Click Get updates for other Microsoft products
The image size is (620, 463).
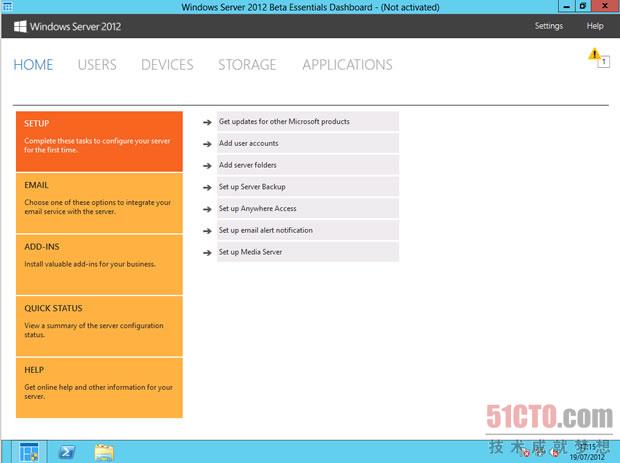click(x=284, y=122)
